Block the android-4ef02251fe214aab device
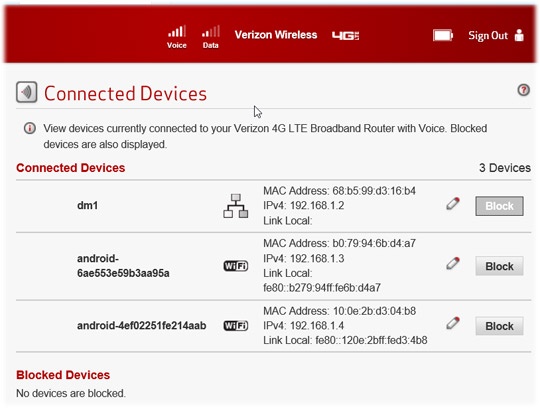This screenshot has height=409, width=540. [499, 326]
